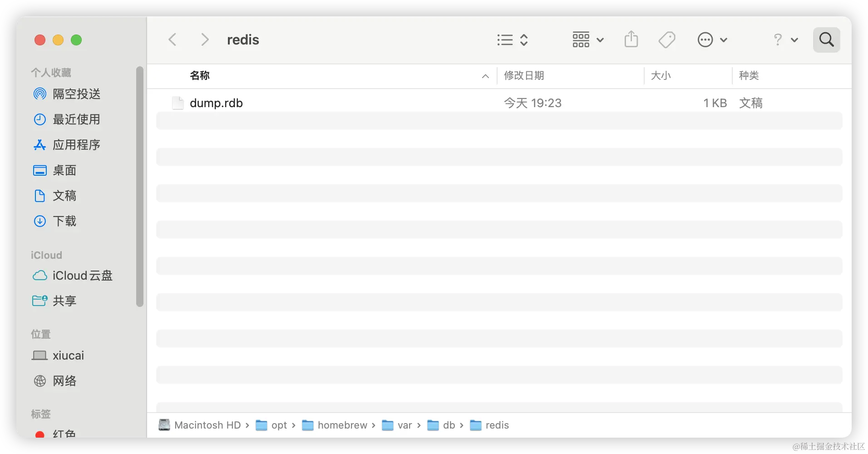
Task: Click the 今天 19:23 date cell
Action: [x=533, y=103]
